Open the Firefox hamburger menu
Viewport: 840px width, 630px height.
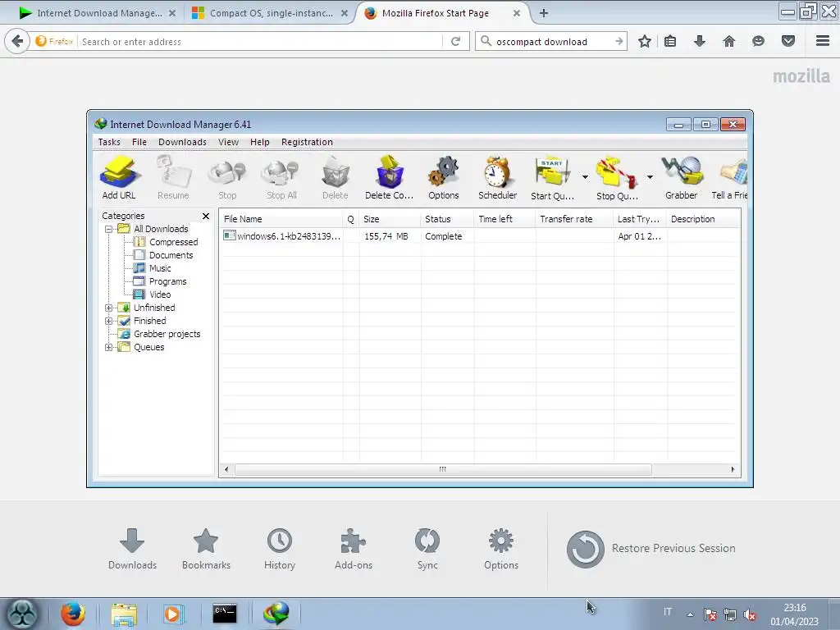(823, 41)
